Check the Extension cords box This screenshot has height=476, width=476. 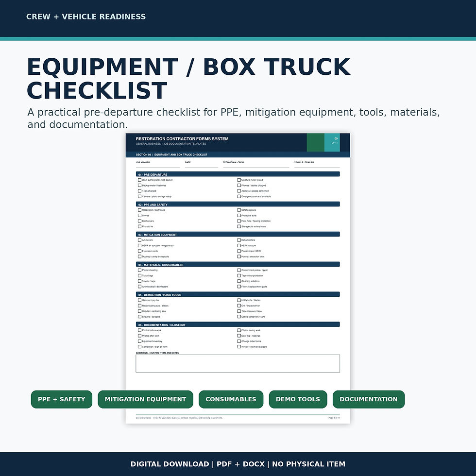pos(140,251)
